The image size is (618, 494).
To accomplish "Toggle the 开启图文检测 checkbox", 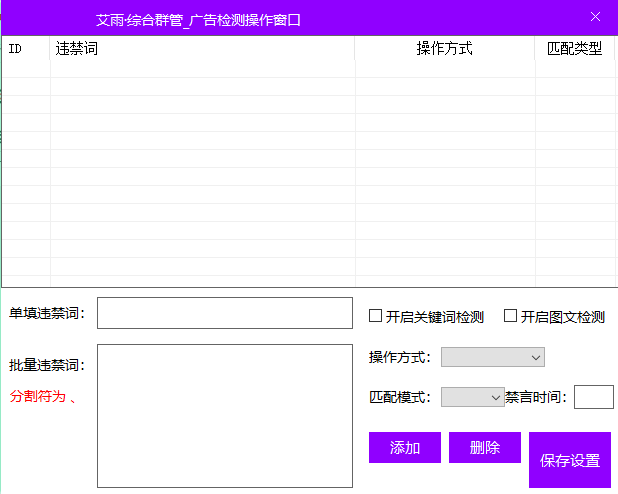I will [x=511, y=316].
